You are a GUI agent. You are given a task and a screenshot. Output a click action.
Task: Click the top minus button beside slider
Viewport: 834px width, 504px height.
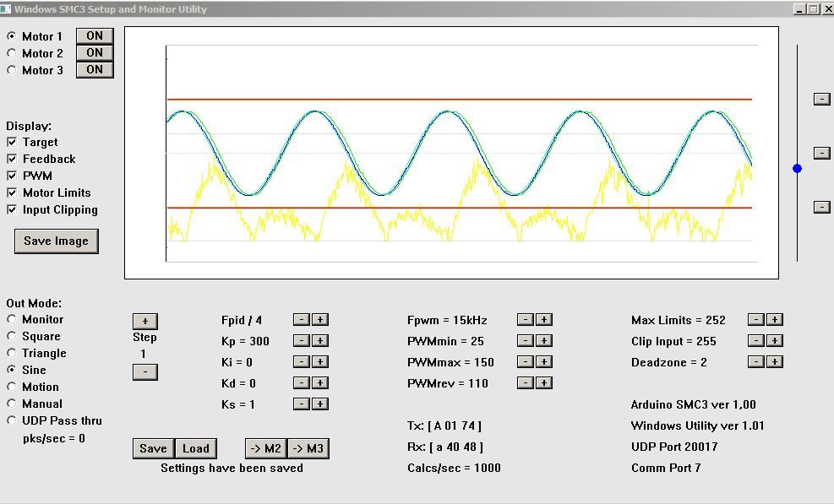820,99
